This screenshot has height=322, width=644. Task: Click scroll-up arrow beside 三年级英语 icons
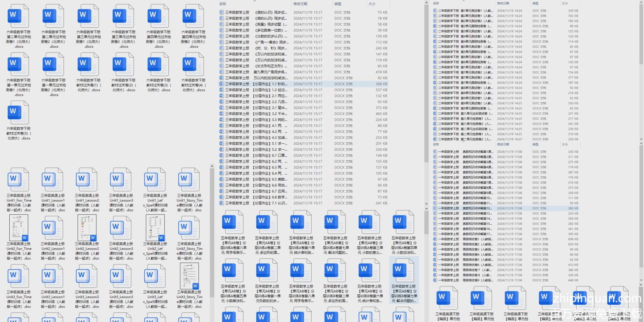click(x=212, y=166)
